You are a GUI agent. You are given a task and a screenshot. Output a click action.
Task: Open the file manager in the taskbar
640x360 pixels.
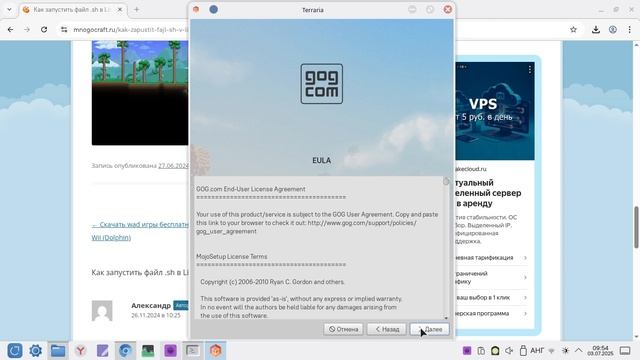(x=58, y=351)
